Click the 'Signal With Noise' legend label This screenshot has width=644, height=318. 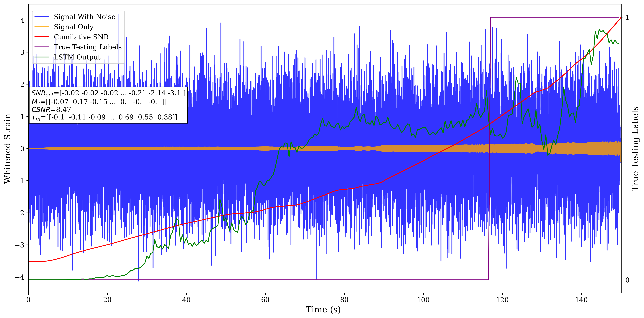click(x=84, y=17)
